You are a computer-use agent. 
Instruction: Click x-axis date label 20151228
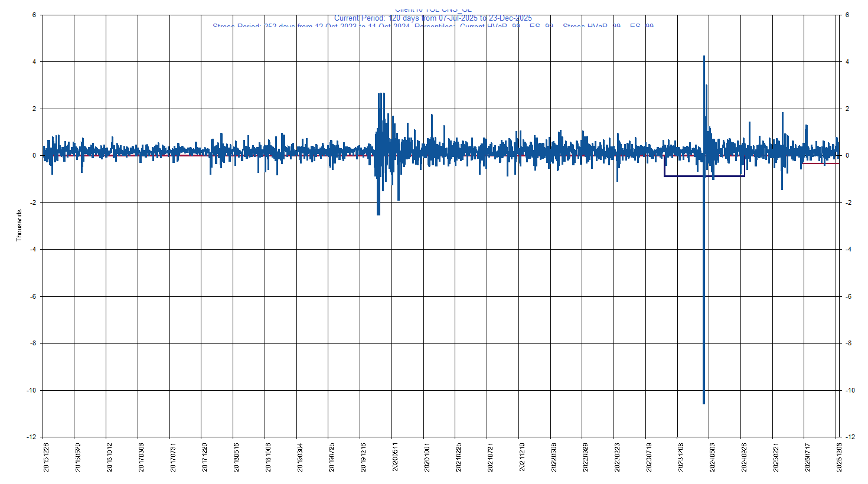(46, 457)
